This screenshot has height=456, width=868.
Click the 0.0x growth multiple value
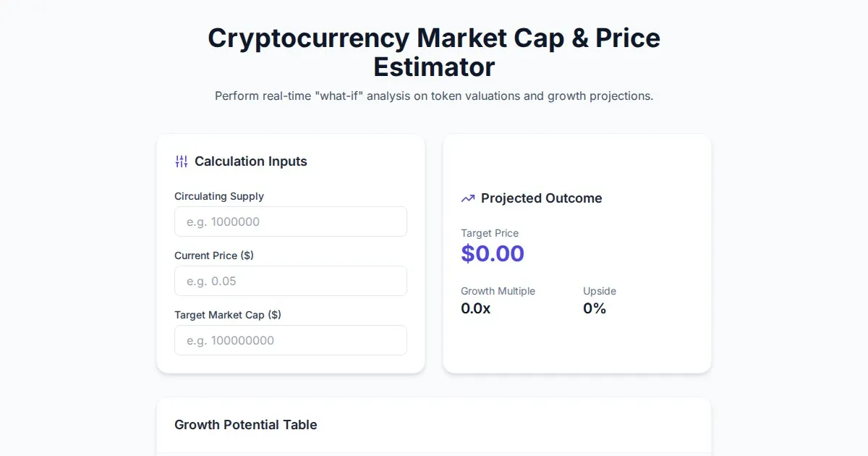pyautogui.click(x=475, y=308)
